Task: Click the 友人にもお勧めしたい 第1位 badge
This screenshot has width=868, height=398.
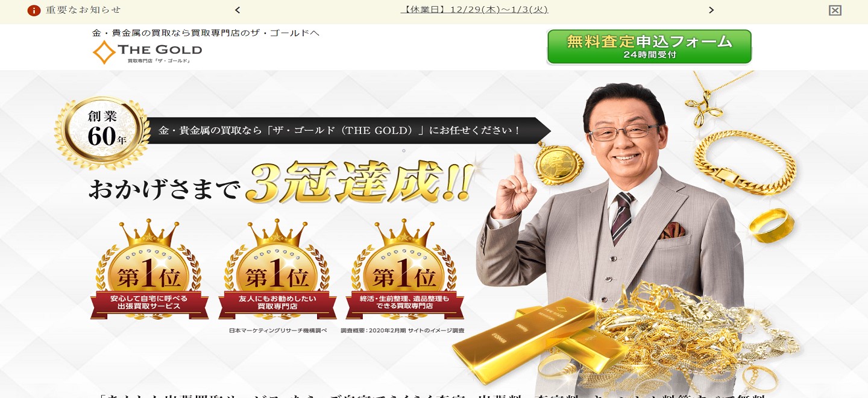Action: (x=277, y=269)
